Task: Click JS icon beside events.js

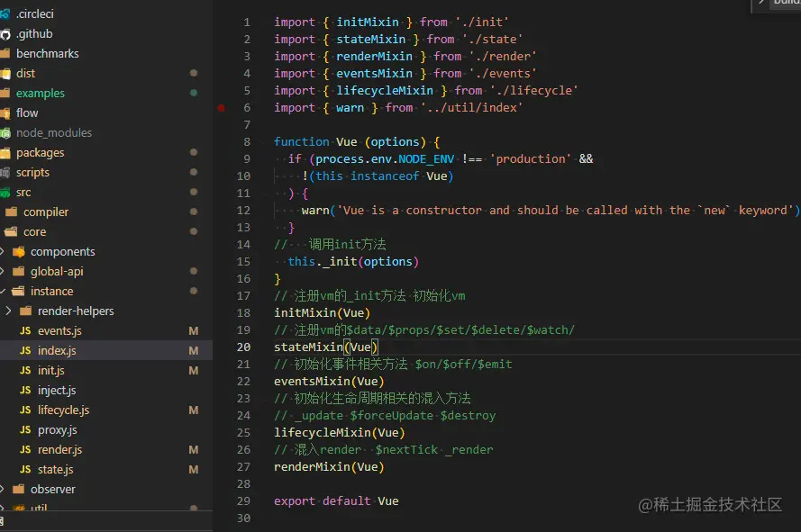Action: coord(25,331)
